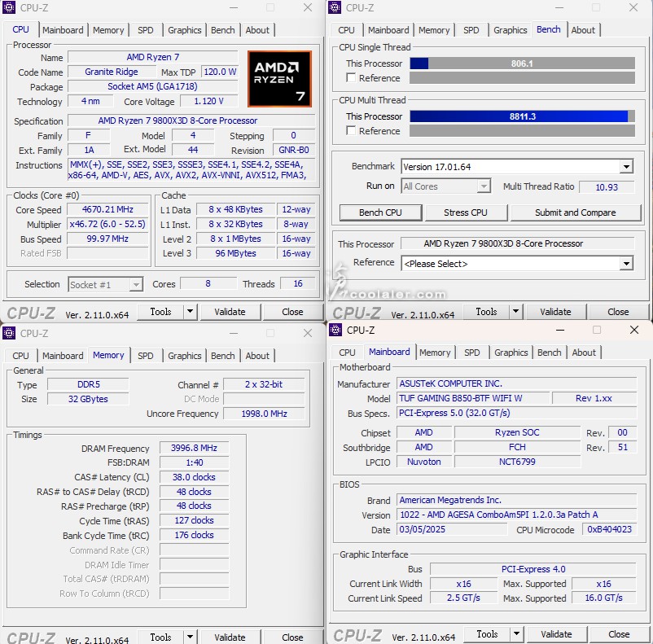Viewport: 653px width, 644px height.
Task: Click the CPU-Z app icon in the Memory window title bar
Action: [x=9, y=333]
